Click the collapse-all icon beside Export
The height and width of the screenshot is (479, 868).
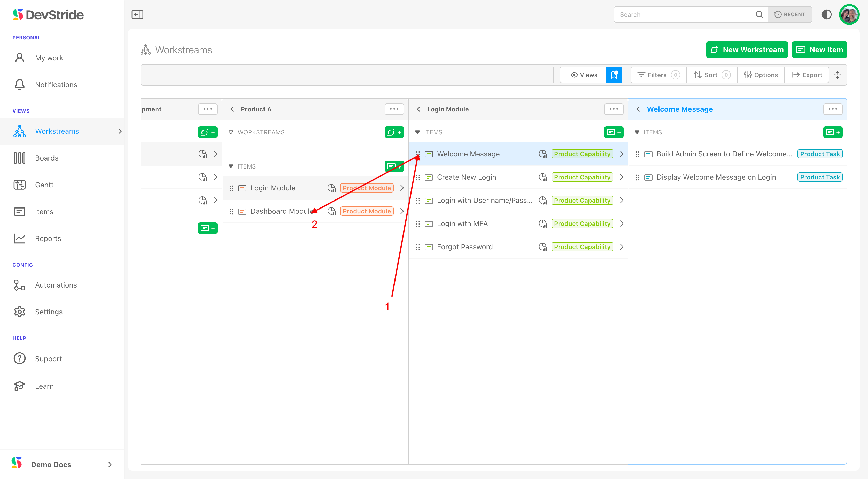837,75
